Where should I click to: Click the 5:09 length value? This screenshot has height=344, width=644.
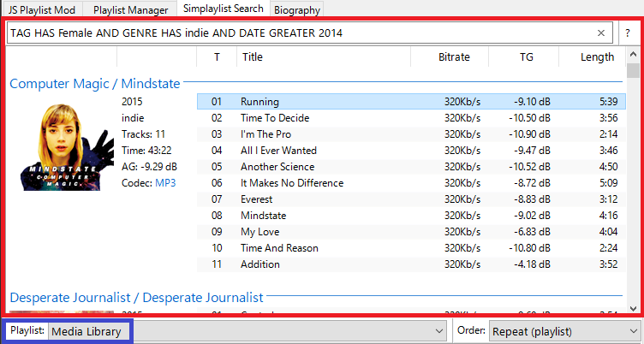point(608,182)
